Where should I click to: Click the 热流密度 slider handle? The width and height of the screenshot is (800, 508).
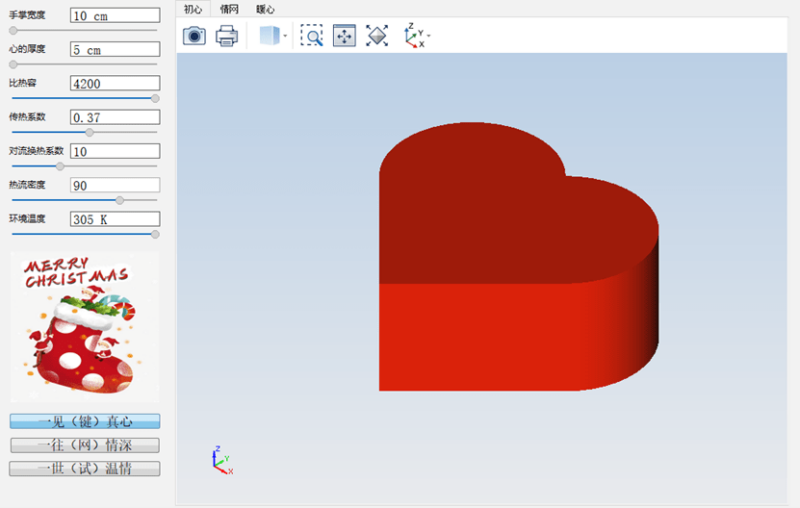[x=120, y=200]
